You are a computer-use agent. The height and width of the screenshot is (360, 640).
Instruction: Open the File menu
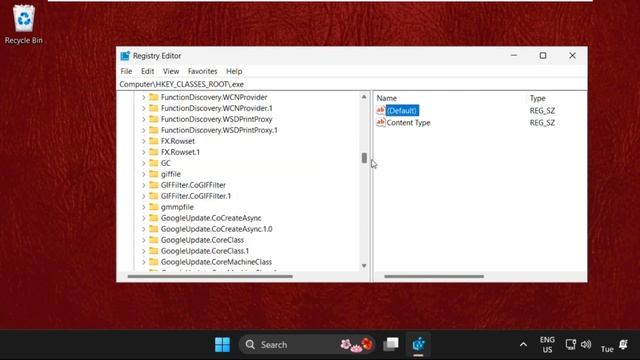click(x=126, y=71)
